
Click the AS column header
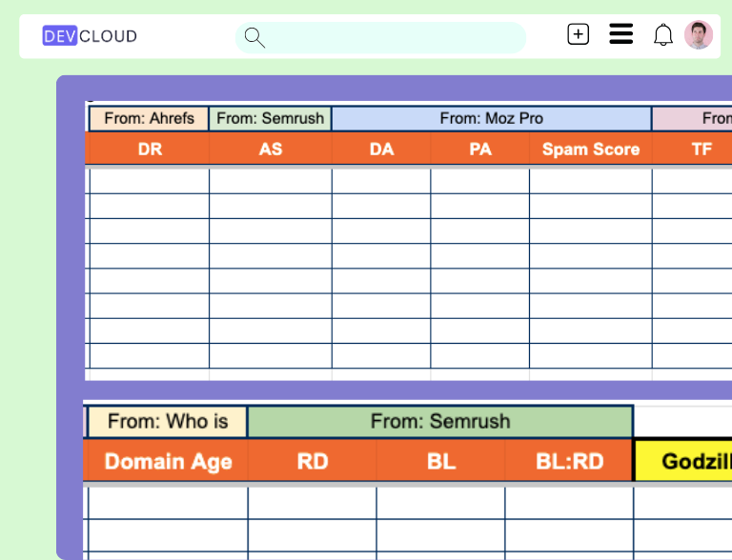point(271,149)
